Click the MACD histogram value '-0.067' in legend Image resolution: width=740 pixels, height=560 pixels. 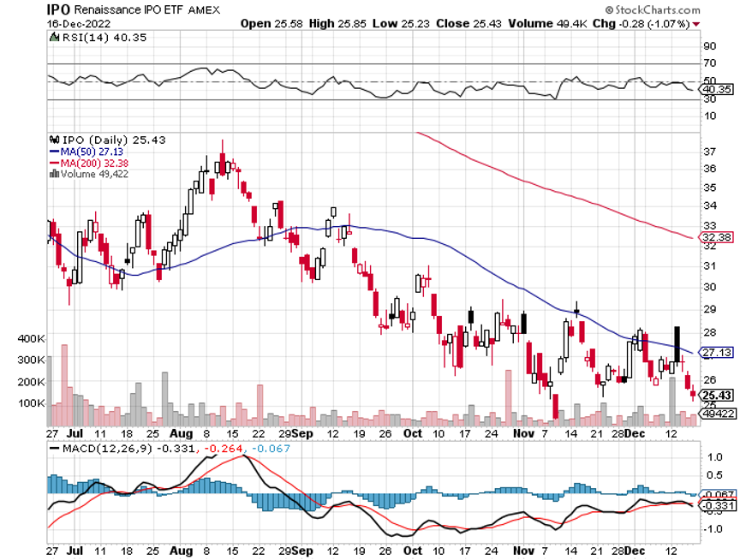(271, 449)
